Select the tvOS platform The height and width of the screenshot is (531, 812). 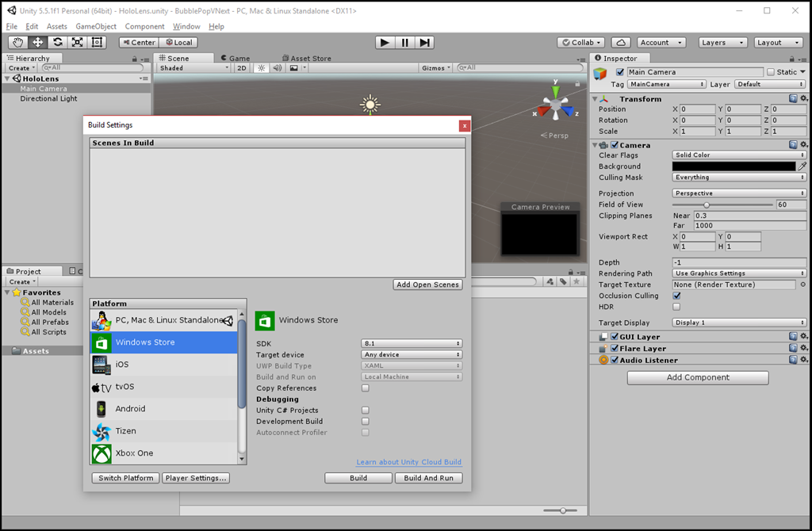coord(163,387)
